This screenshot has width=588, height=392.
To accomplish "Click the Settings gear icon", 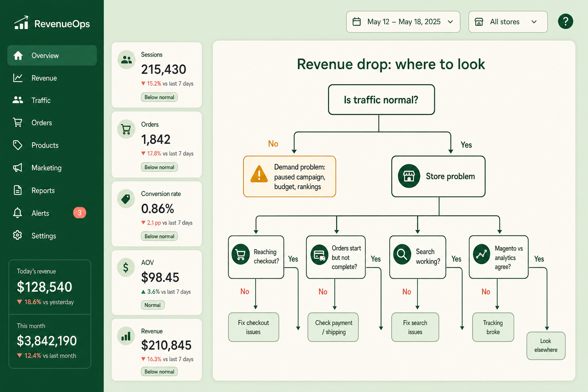I will pyautogui.click(x=18, y=235).
